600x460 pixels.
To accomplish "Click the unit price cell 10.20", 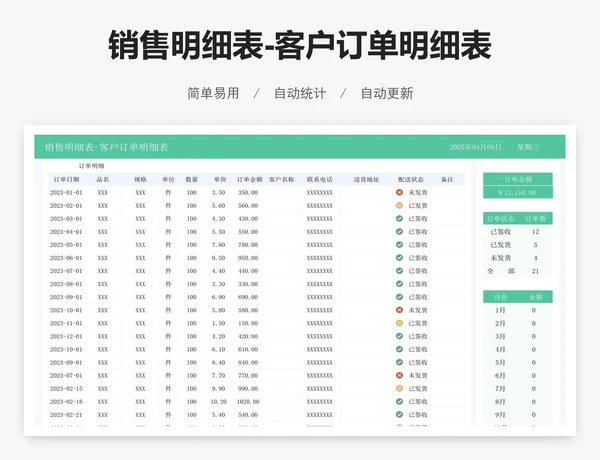I will (x=218, y=401).
